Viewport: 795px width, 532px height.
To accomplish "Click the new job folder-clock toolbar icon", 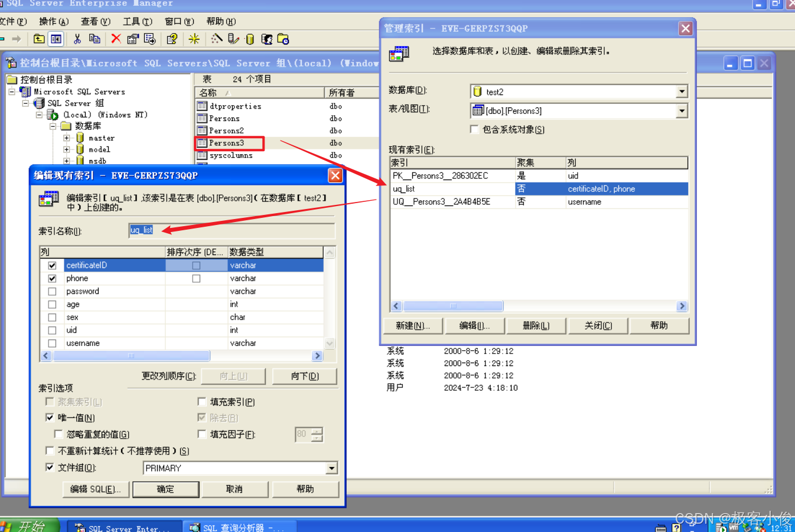I will 283,39.
